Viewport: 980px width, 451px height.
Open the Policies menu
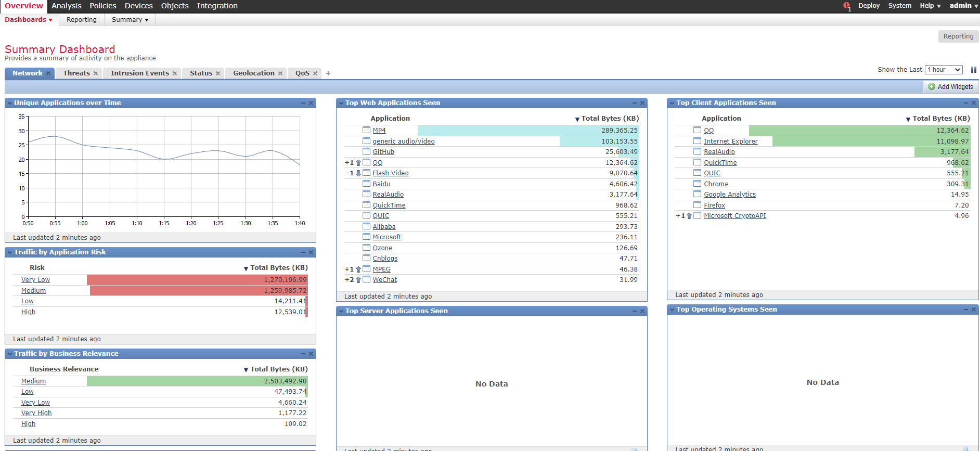point(103,6)
